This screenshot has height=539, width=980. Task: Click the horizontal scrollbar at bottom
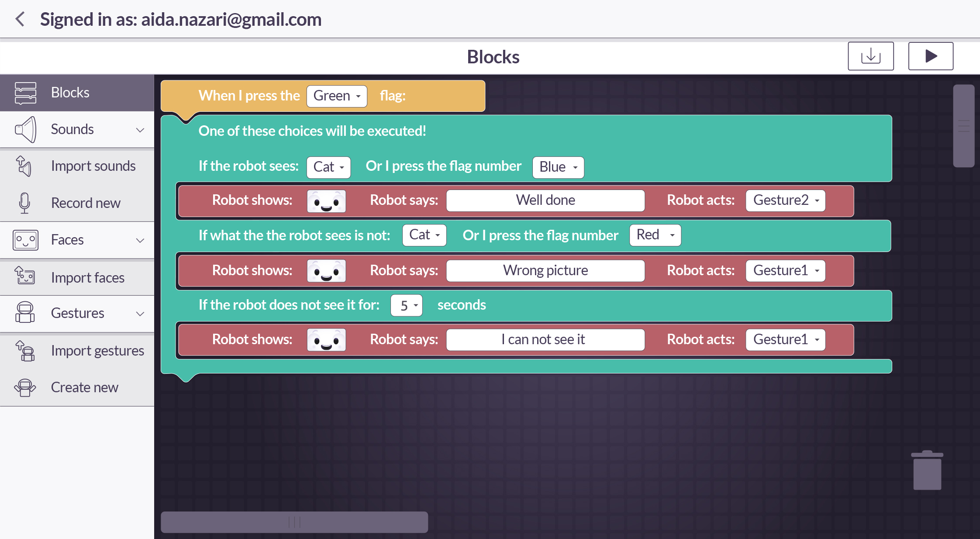pyautogui.click(x=294, y=522)
